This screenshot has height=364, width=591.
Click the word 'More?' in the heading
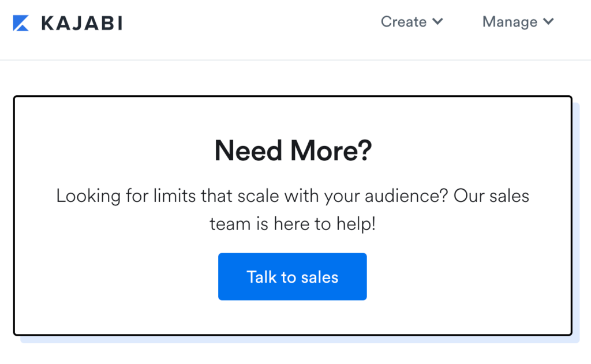(331, 151)
